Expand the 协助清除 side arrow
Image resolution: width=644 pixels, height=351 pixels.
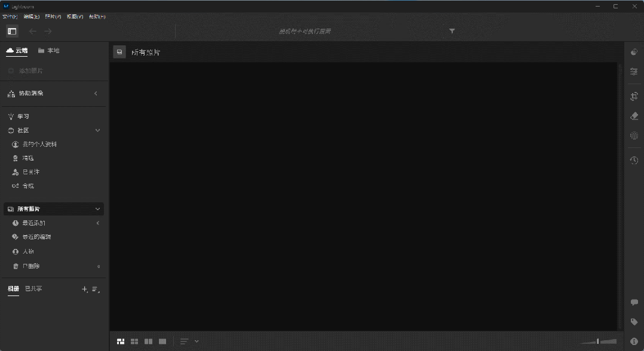pos(96,93)
